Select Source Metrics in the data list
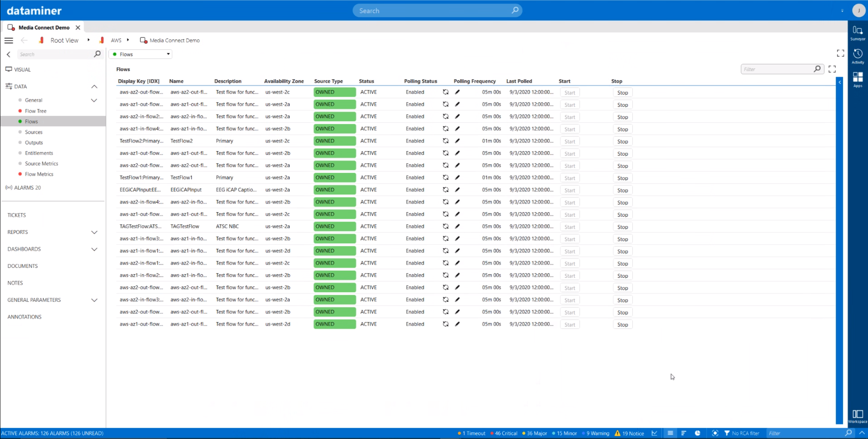Viewport: 868px width, 439px height. (x=41, y=164)
